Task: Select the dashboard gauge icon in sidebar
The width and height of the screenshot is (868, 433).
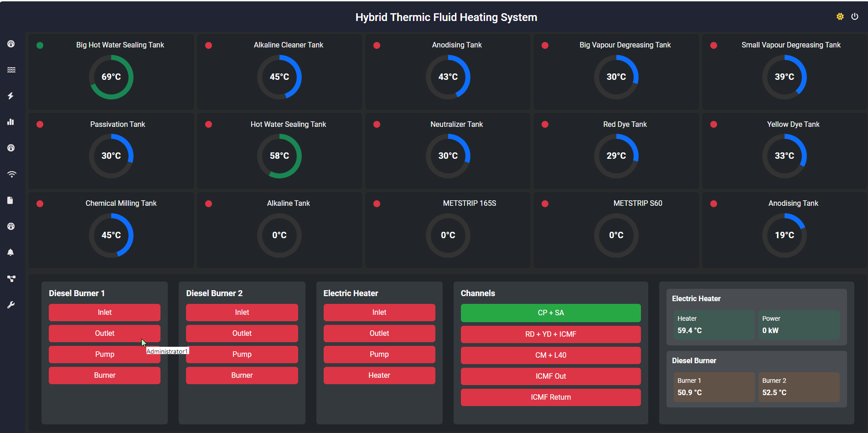Action: pyautogui.click(x=11, y=44)
